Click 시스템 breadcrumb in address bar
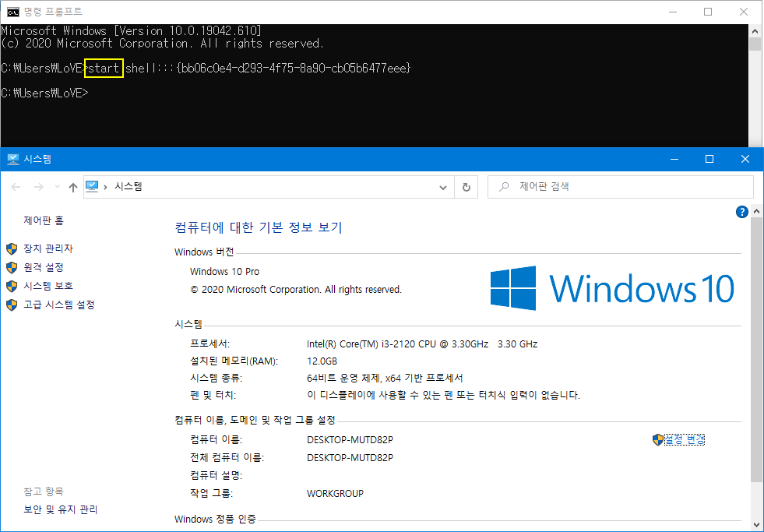 [129, 187]
